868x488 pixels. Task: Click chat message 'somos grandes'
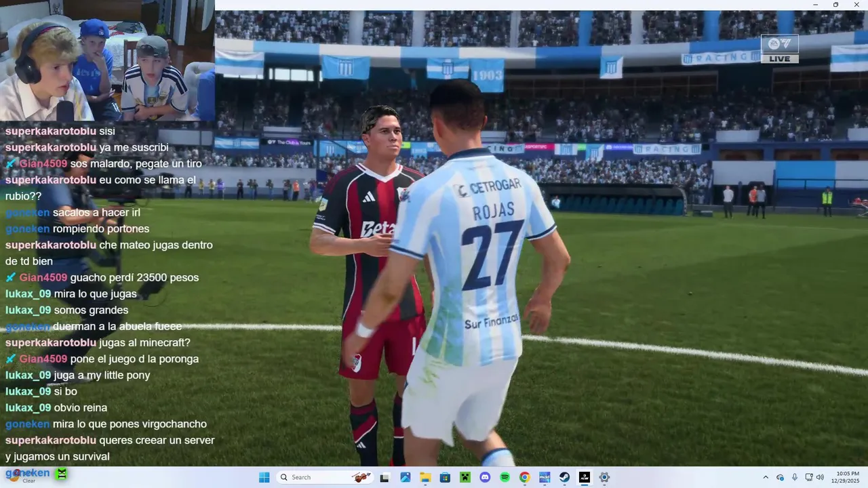tap(91, 310)
